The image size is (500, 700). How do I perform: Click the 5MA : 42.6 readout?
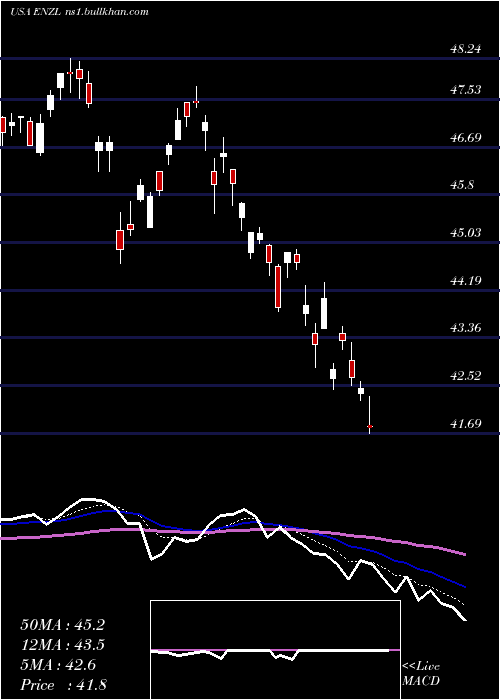coord(58,665)
